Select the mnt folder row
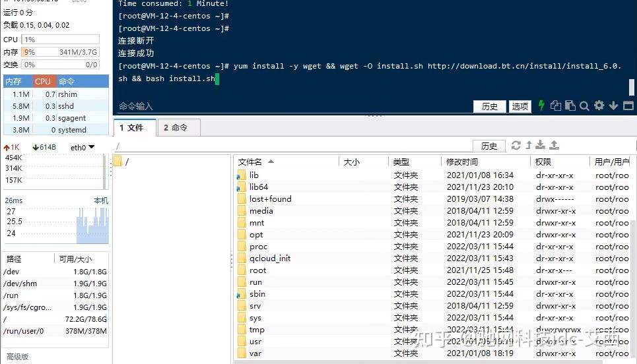The image size is (637, 364). (433, 223)
